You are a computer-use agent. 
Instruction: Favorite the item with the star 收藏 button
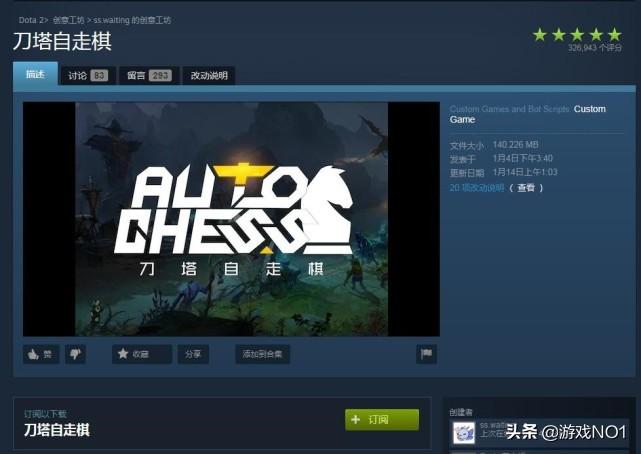[x=142, y=354]
